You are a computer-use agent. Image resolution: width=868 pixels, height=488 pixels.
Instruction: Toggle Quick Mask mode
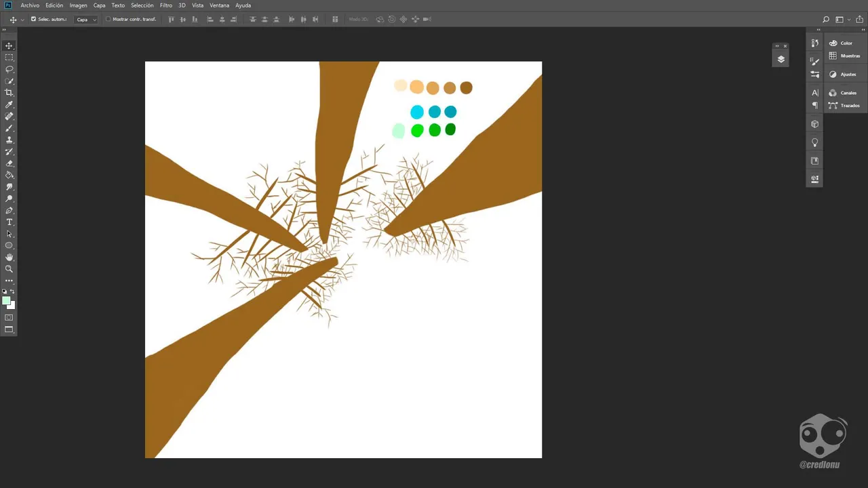coord(9,318)
